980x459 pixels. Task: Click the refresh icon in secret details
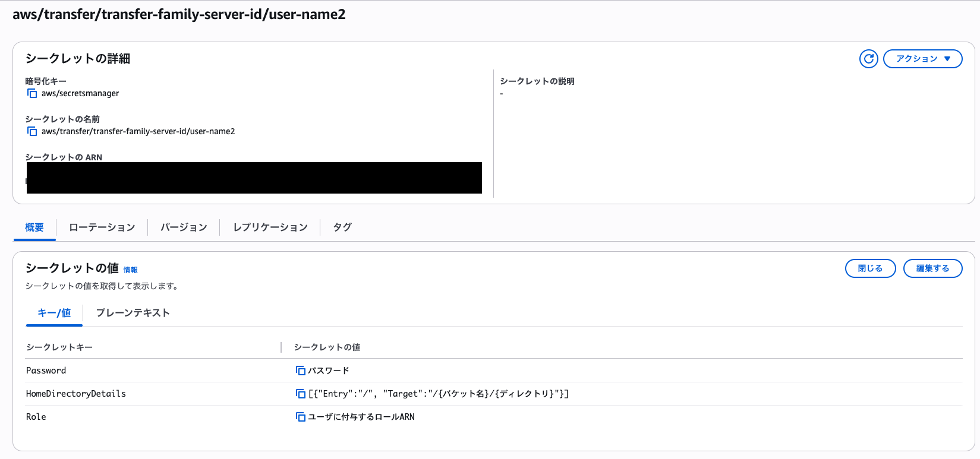pyautogui.click(x=868, y=59)
